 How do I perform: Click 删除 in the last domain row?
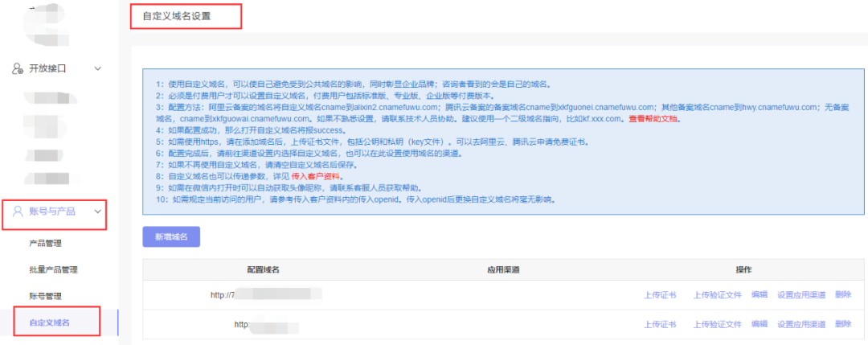843,324
